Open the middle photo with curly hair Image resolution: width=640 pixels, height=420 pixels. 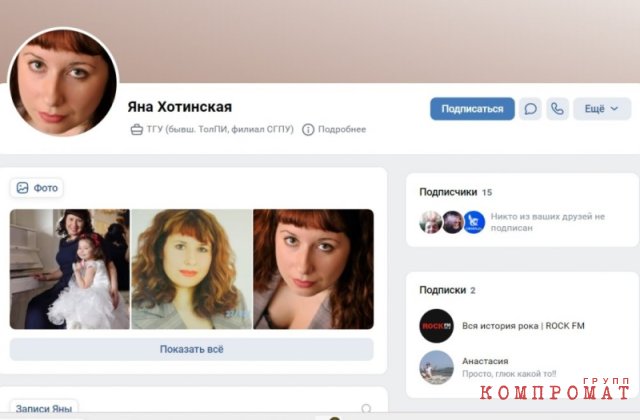[x=191, y=269]
